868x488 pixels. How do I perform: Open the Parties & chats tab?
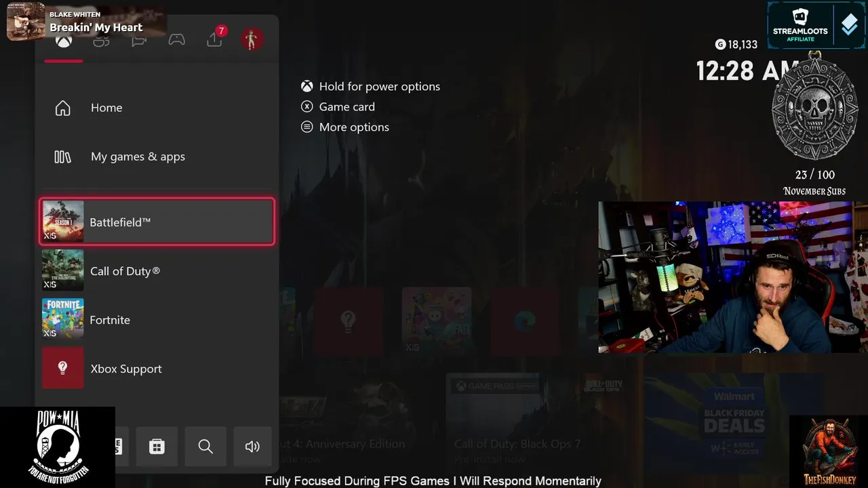pos(139,41)
